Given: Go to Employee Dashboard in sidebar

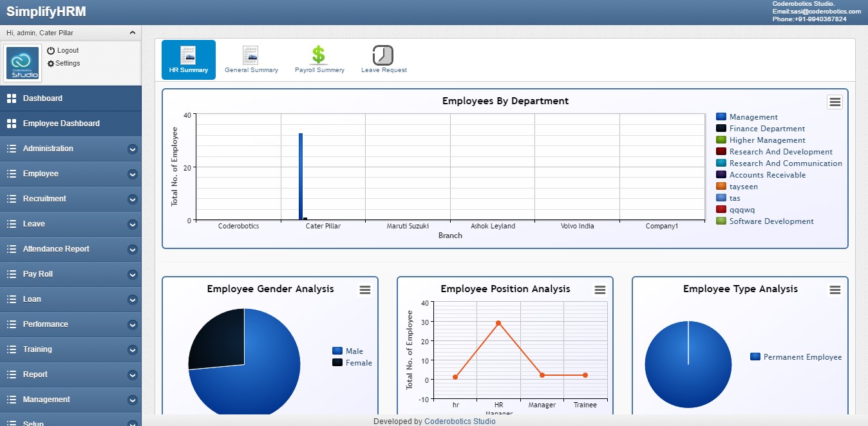Looking at the screenshot, I should pyautogui.click(x=61, y=124).
